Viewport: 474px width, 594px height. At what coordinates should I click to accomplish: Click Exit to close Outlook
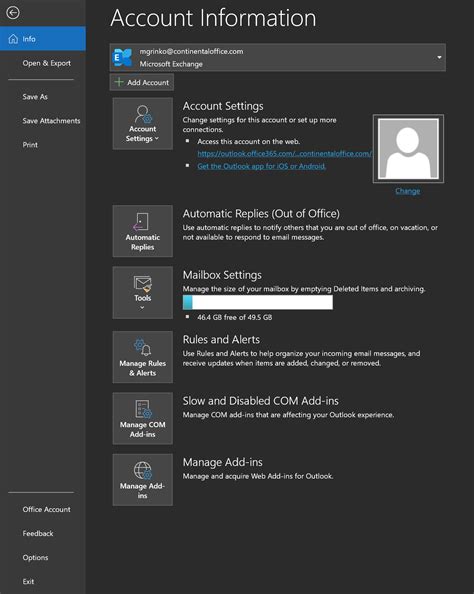coord(28,581)
